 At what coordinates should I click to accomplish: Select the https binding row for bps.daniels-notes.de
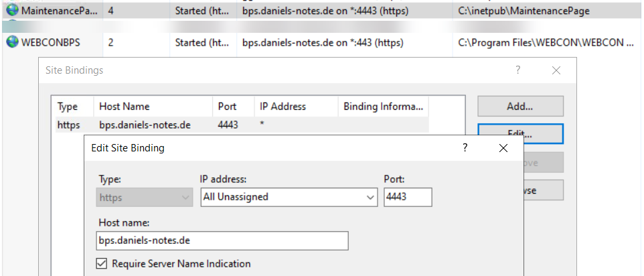coord(242,125)
